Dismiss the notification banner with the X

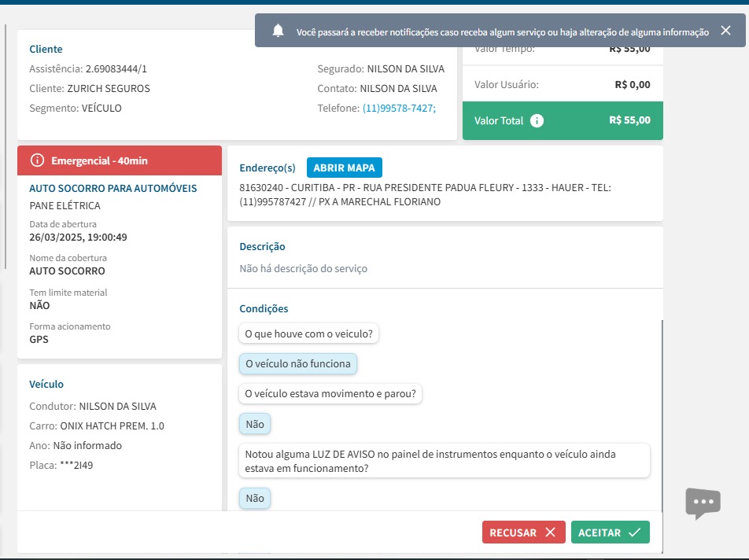point(725,31)
